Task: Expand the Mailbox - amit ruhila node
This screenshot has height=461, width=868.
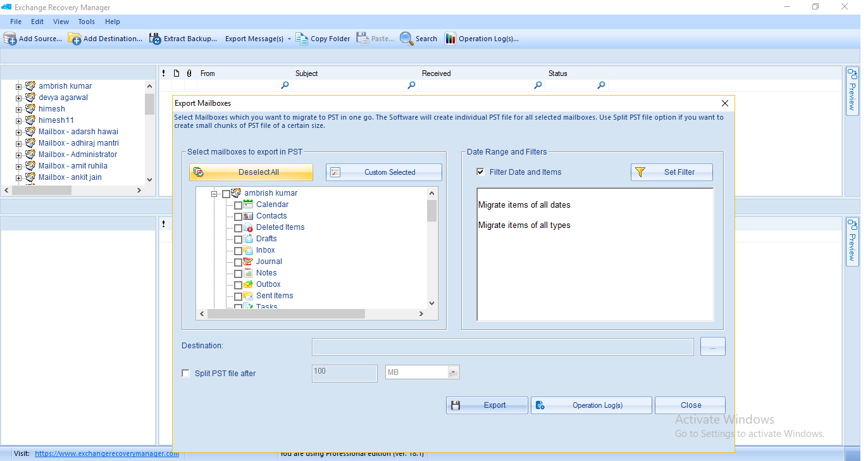Action: [x=18, y=167]
